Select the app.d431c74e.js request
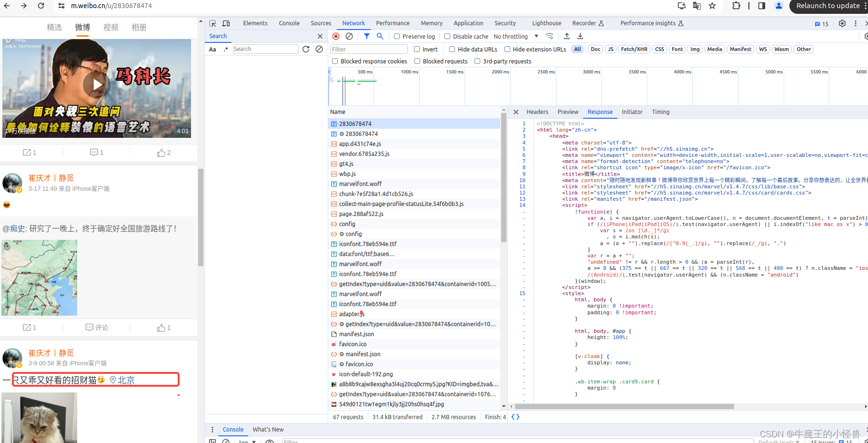868x443 pixels. 414,144
